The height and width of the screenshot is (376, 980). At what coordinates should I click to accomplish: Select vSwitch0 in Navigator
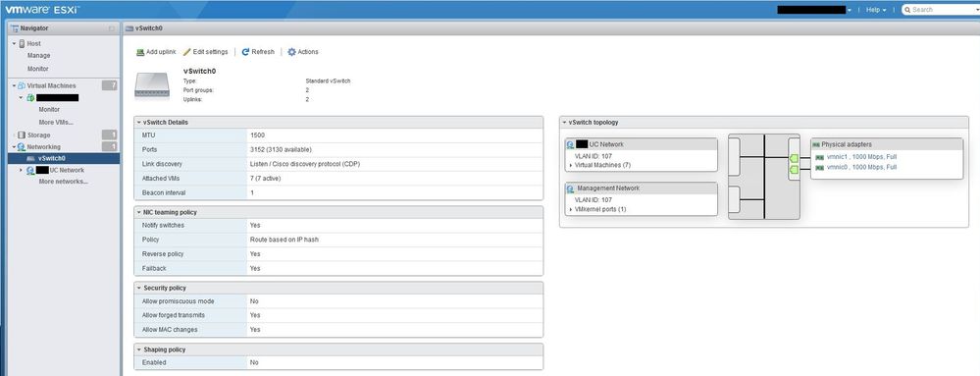coord(64,158)
